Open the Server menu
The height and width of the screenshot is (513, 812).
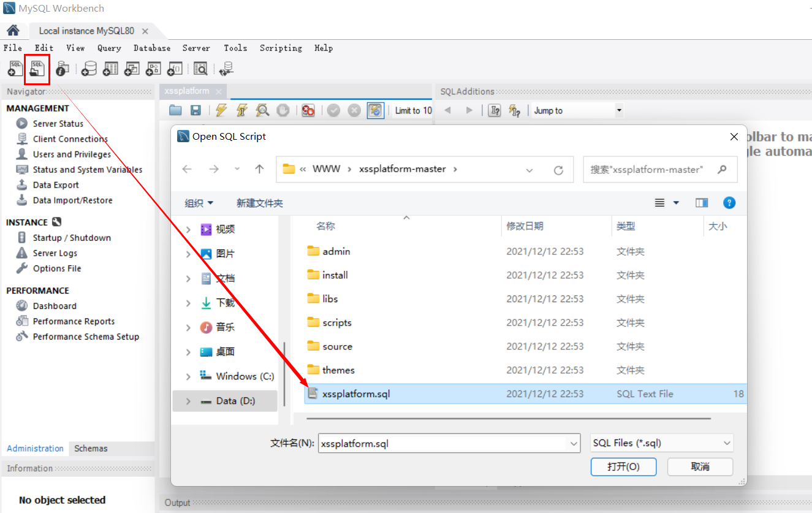[x=196, y=48]
